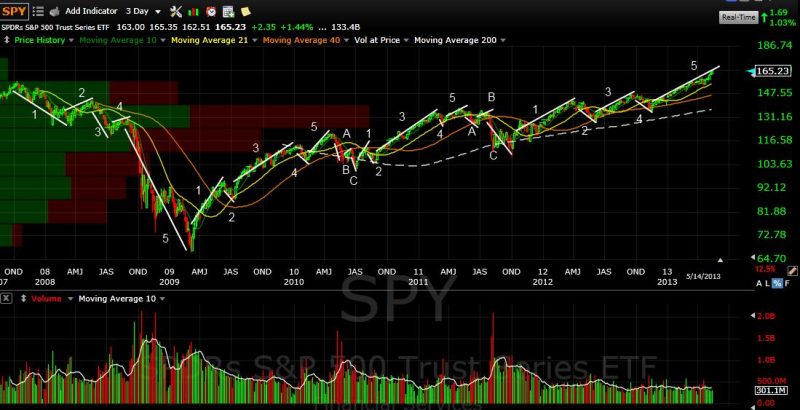Close the Volume pane with X

pos(7,298)
